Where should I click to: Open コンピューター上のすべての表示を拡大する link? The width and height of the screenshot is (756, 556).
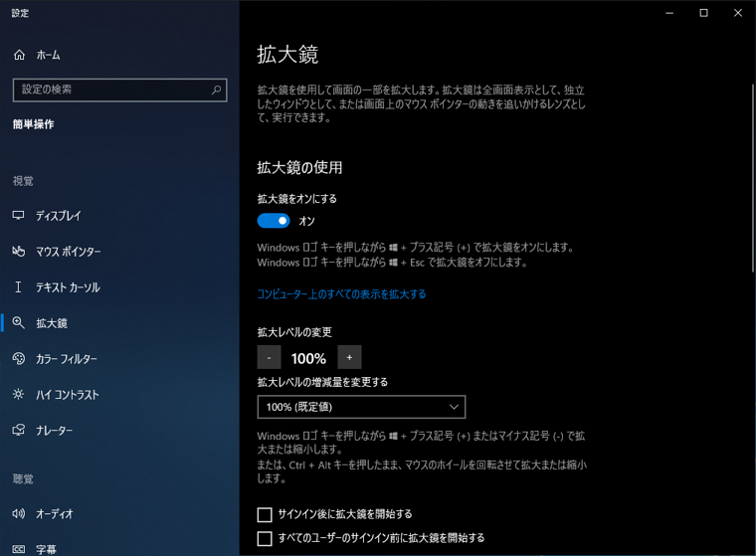[341, 294]
